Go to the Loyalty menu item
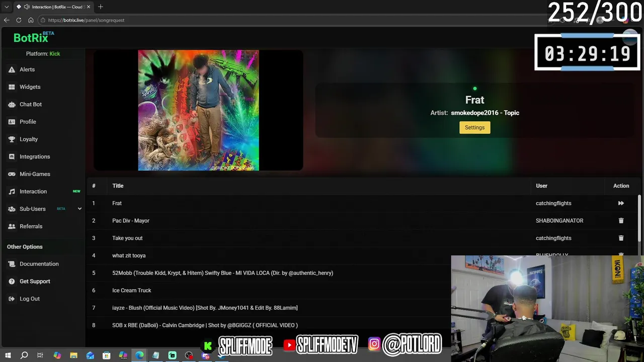The height and width of the screenshot is (362, 644). (29, 139)
